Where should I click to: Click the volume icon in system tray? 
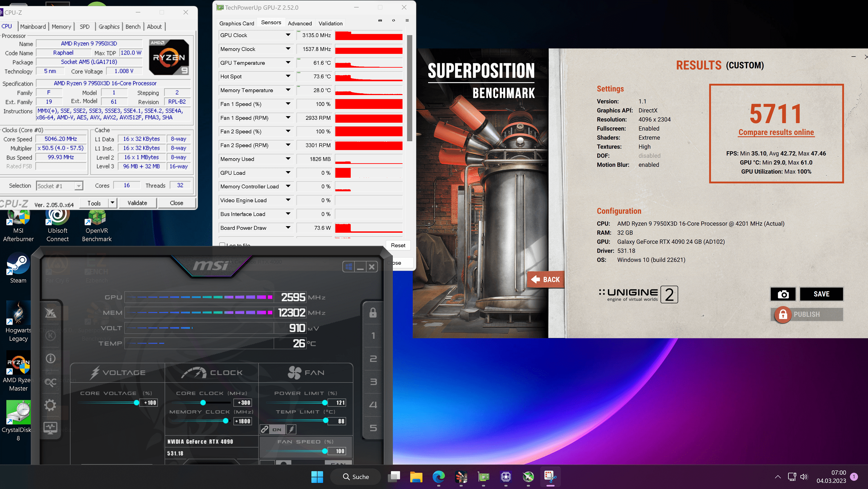pos(804,477)
